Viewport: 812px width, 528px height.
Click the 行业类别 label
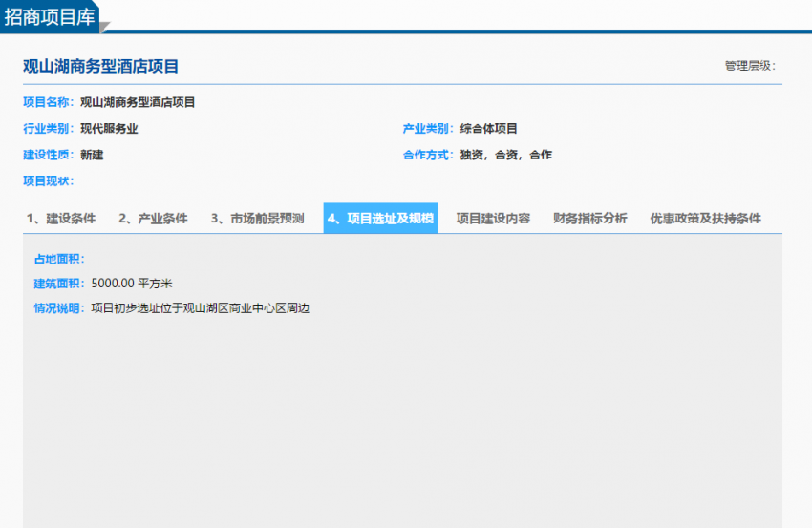click(x=48, y=129)
